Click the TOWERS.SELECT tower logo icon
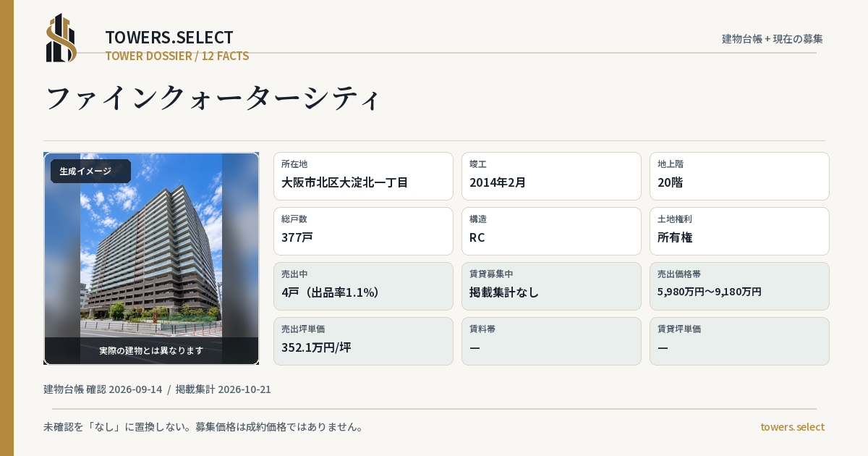The image size is (868, 456). 61,38
